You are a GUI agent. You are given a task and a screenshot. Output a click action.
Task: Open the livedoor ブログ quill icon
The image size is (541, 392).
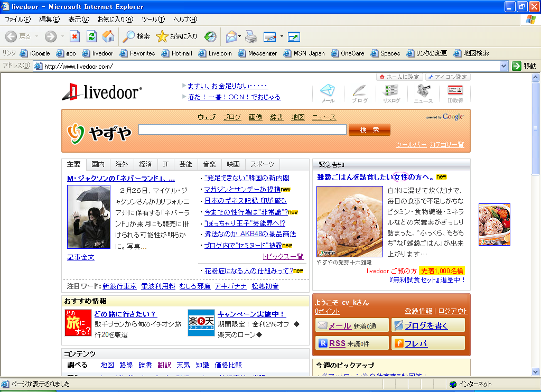coord(359,94)
